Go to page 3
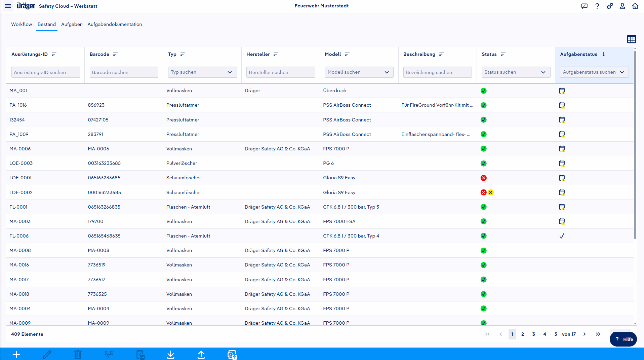 pyautogui.click(x=534, y=334)
